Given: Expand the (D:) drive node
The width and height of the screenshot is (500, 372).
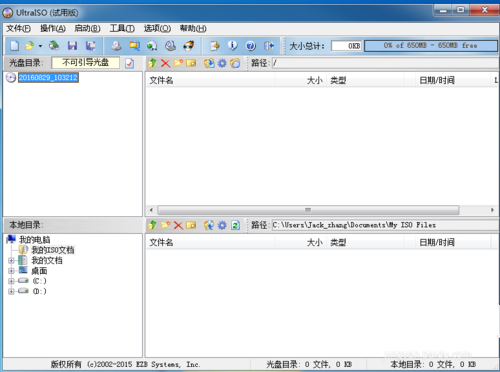Looking at the screenshot, I should point(11,291).
